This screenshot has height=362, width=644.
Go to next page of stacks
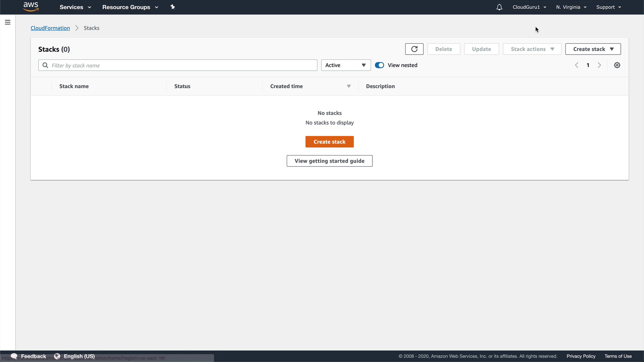coord(599,65)
